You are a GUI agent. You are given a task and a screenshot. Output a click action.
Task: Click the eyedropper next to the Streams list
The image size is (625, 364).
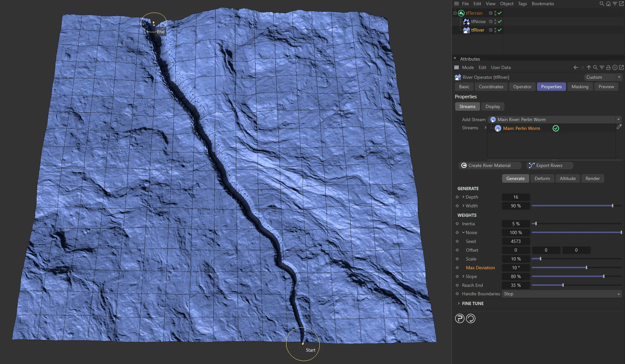[x=619, y=127]
